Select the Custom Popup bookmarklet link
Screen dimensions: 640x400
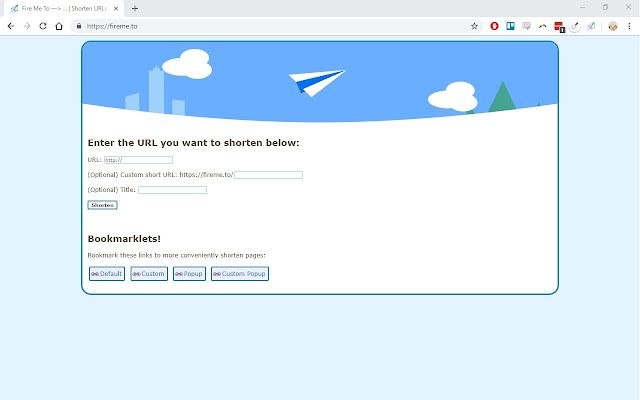tap(240, 273)
